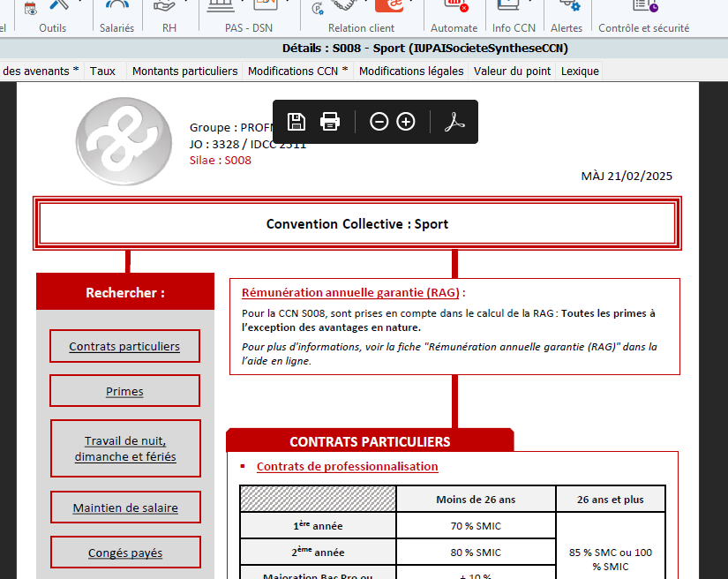Follow the Primes link
Screen dimensions: 728x579
click(x=124, y=391)
